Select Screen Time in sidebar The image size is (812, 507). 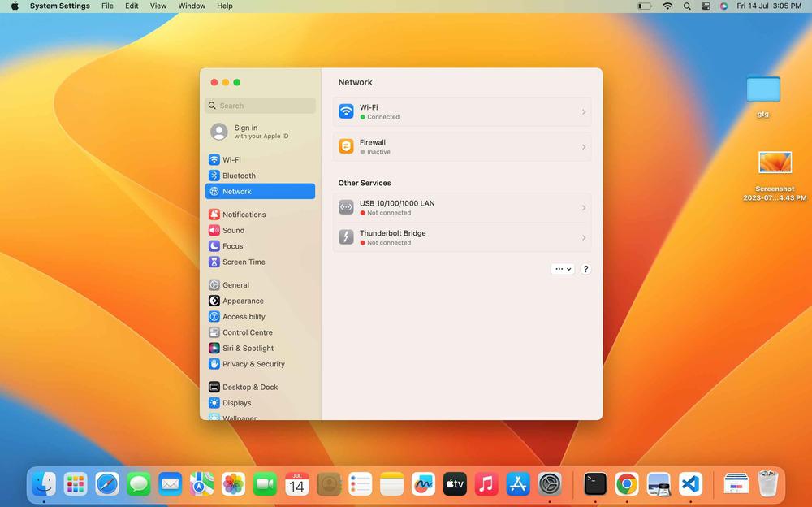(244, 262)
